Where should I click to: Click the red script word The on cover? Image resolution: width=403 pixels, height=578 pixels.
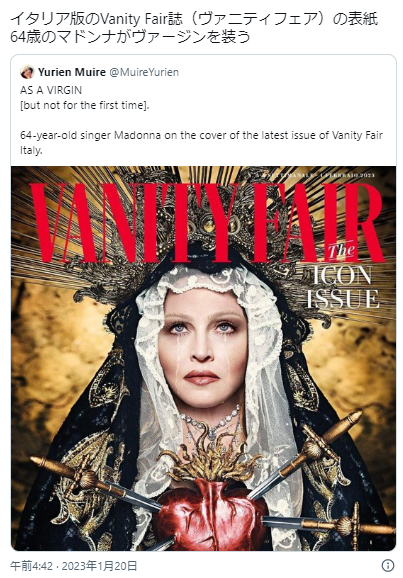pyautogui.click(x=341, y=252)
